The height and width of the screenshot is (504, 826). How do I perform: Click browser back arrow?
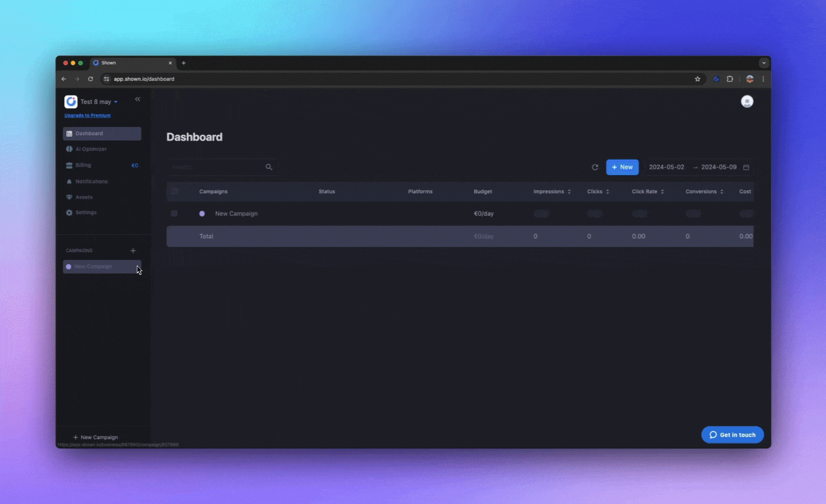[x=64, y=79]
